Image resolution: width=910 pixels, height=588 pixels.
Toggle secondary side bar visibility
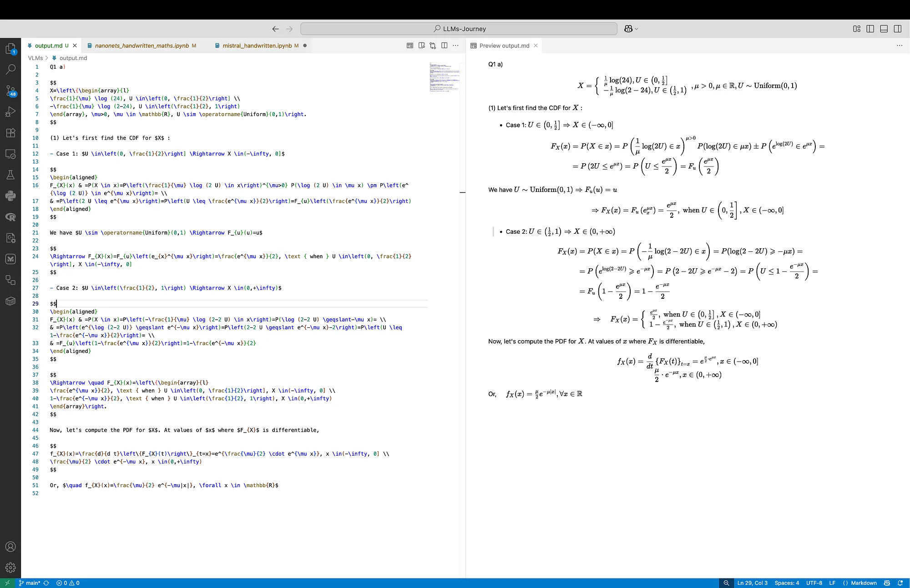898,29
